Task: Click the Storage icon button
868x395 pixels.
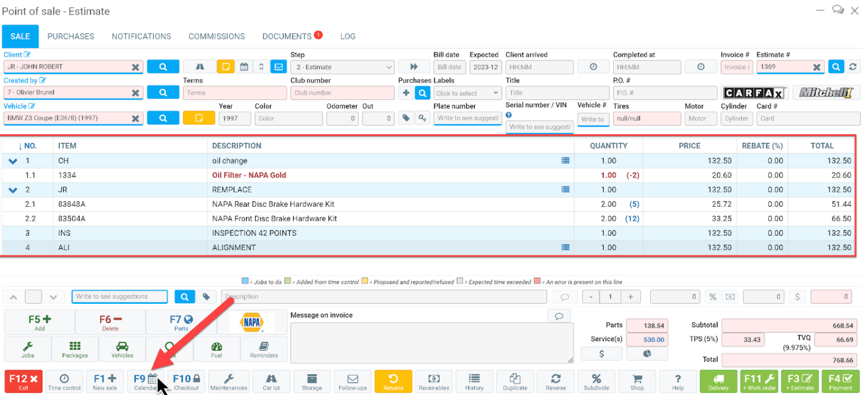Action: [312, 382]
